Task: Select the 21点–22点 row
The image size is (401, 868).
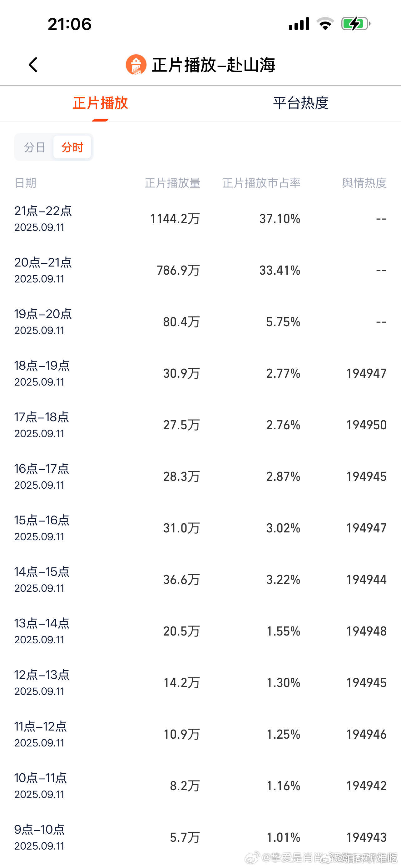Action: 200,219
